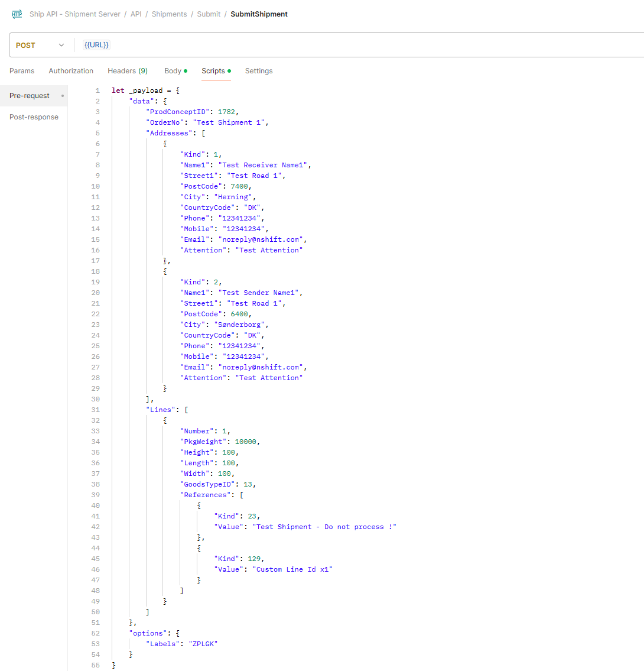The height and width of the screenshot is (671, 644).
Task: Click line number 31 in the editor
Action: coord(96,410)
